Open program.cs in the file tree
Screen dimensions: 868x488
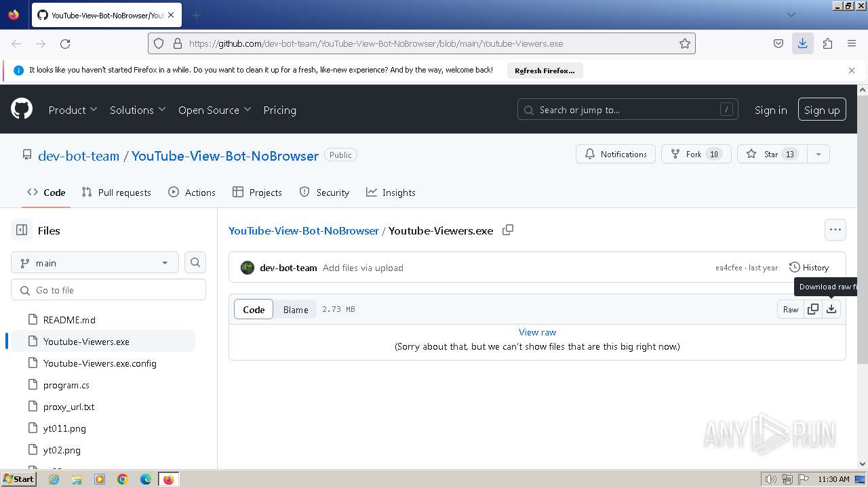66,385
